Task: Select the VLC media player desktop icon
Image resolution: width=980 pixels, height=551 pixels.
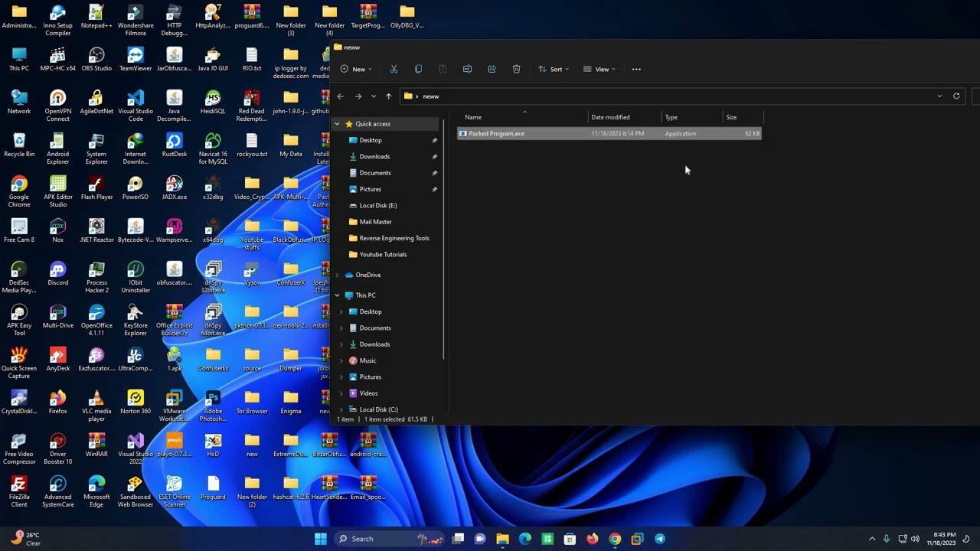Action: [x=96, y=406]
